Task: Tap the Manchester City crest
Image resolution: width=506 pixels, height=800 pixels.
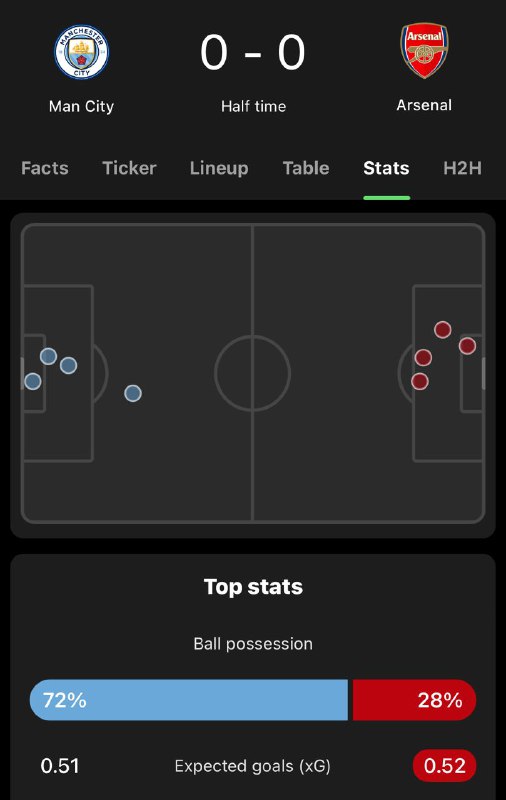Action: coord(82,52)
